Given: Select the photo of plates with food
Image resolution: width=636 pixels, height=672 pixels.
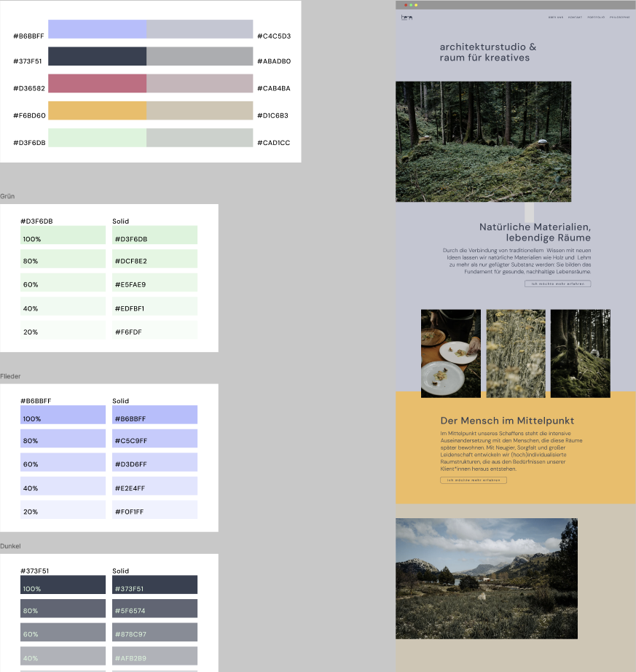Looking at the screenshot, I should click(451, 353).
